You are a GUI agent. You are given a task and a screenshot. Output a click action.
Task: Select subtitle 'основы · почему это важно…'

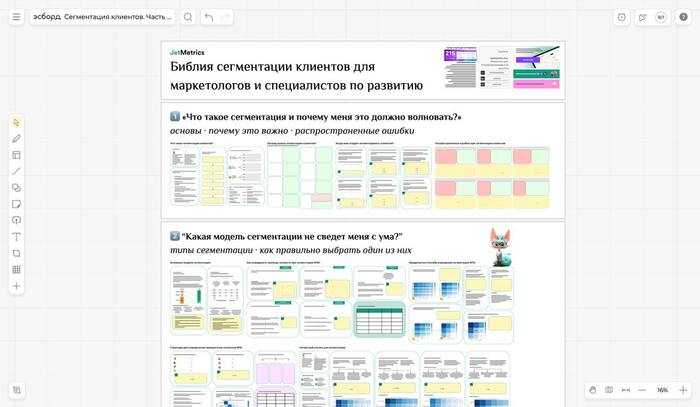point(292,131)
